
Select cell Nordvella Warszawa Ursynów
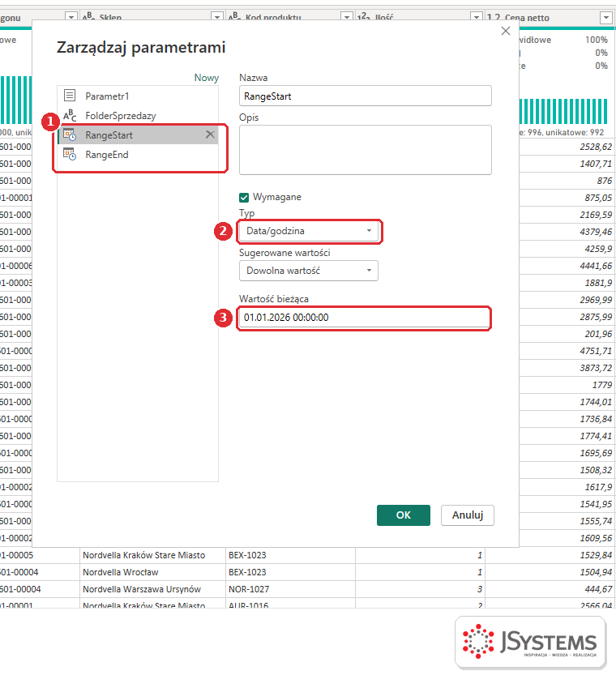pyautogui.click(x=153, y=589)
